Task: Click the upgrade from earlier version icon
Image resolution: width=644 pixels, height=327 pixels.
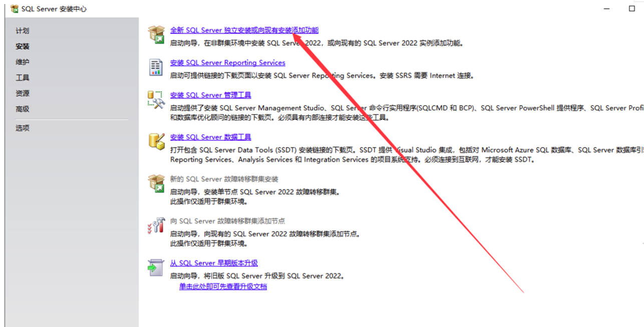Action: pos(156,267)
